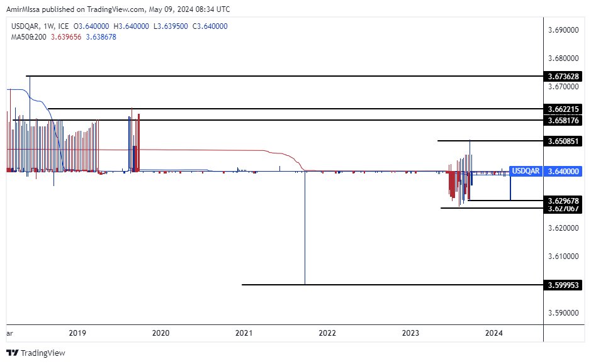
Task: Click the close value C3.640000
Action: point(210,26)
